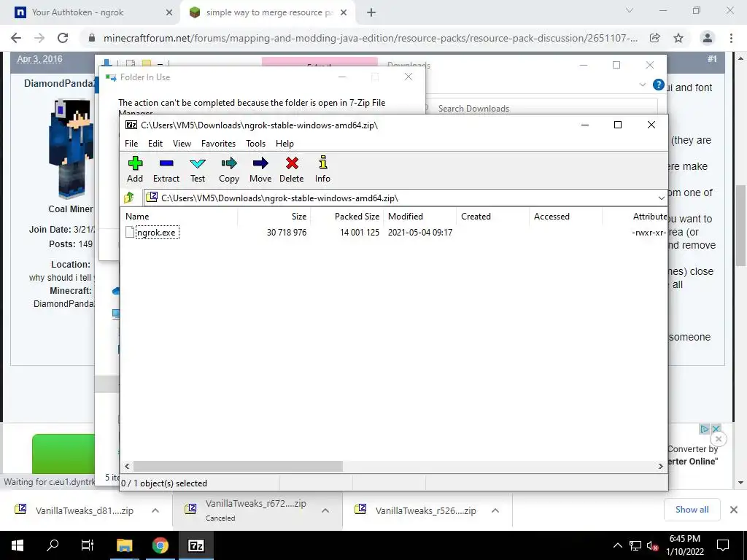Click the Chrome back arrow
747x560 pixels.
pyautogui.click(x=16, y=38)
